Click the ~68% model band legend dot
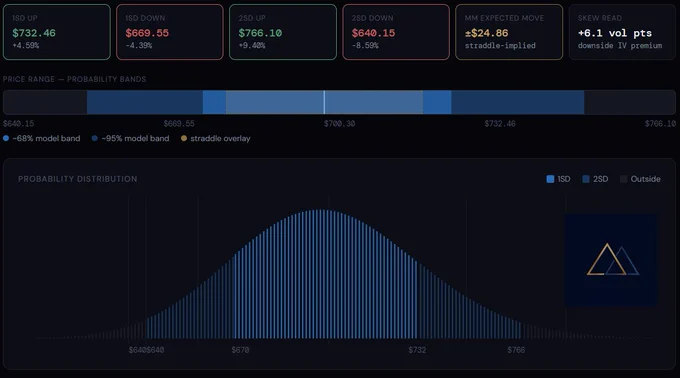This screenshot has width=680, height=378. pyautogui.click(x=6, y=138)
